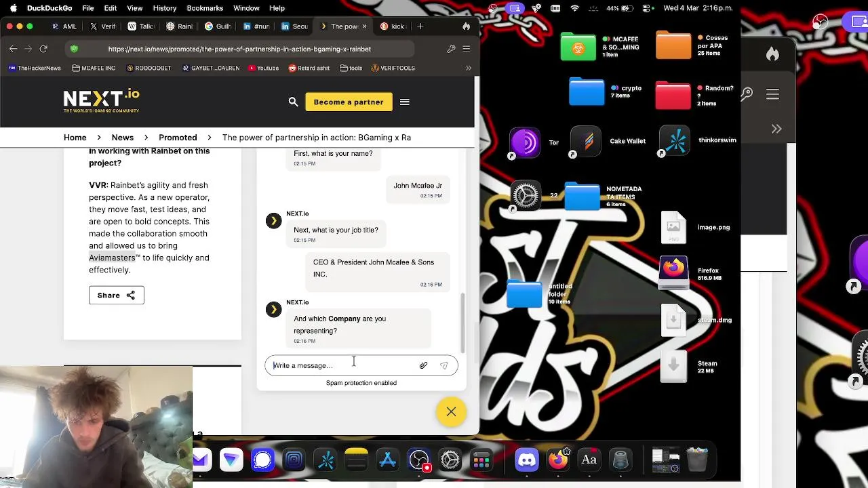
Task: Open the App Store from the dock
Action: tap(387, 460)
